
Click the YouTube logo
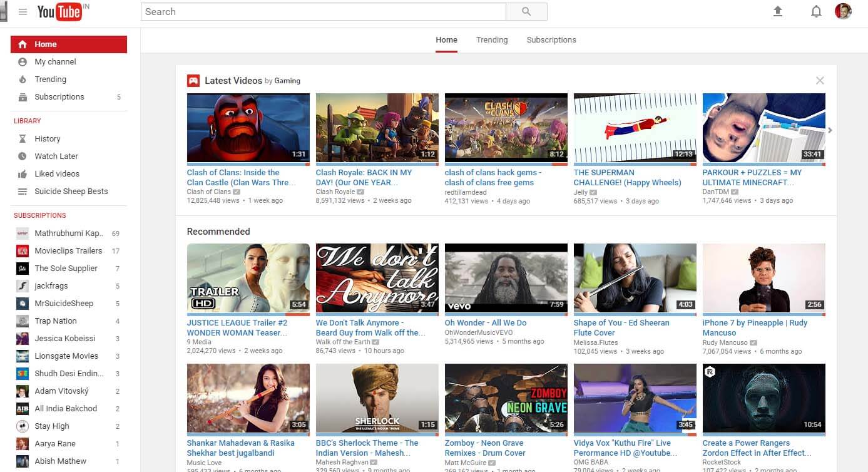pos(59,12)
